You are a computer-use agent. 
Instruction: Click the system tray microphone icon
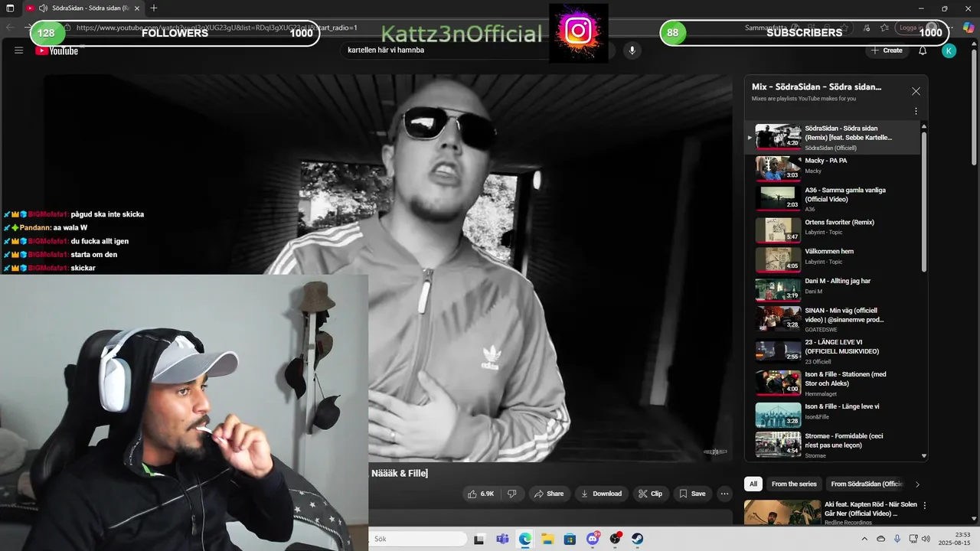(x=897, y=539)
